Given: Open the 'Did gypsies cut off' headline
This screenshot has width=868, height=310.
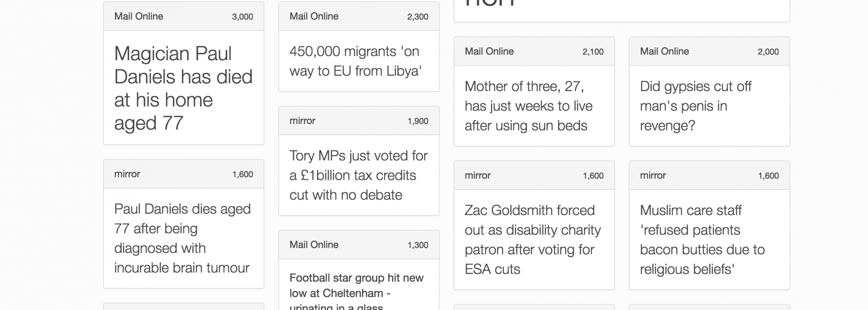Looking at the screenshot, I should point(695,106).
